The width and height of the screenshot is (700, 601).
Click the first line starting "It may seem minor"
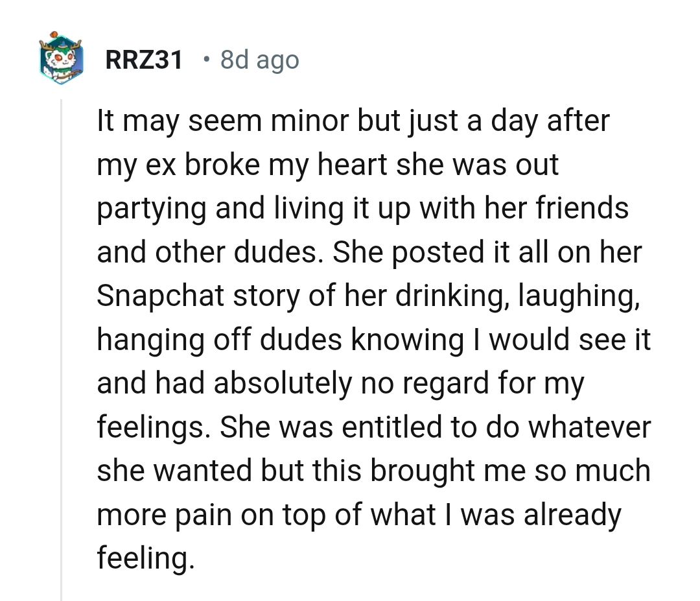click(353, 121)
